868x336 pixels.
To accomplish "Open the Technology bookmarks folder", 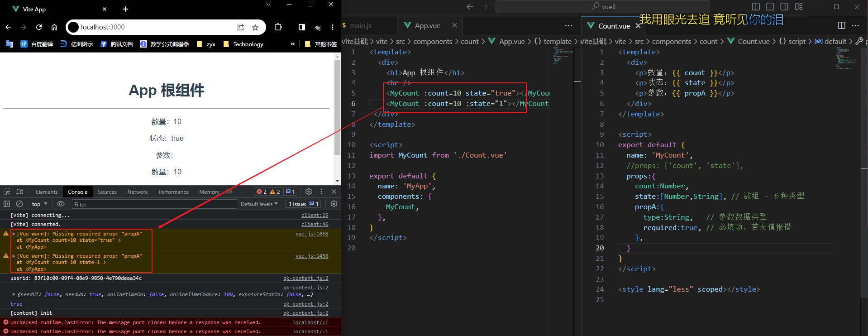I will [x=243, y=44].
